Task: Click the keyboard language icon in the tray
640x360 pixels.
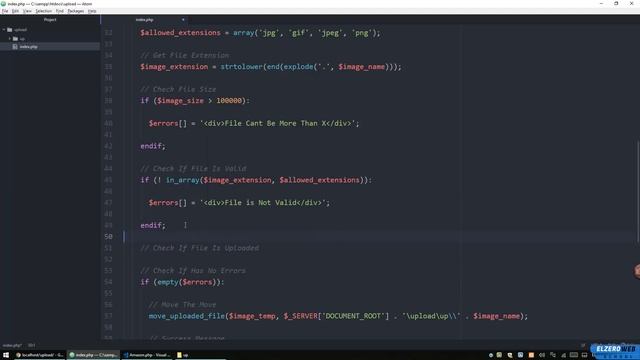Action: click(x=574, y=355)
